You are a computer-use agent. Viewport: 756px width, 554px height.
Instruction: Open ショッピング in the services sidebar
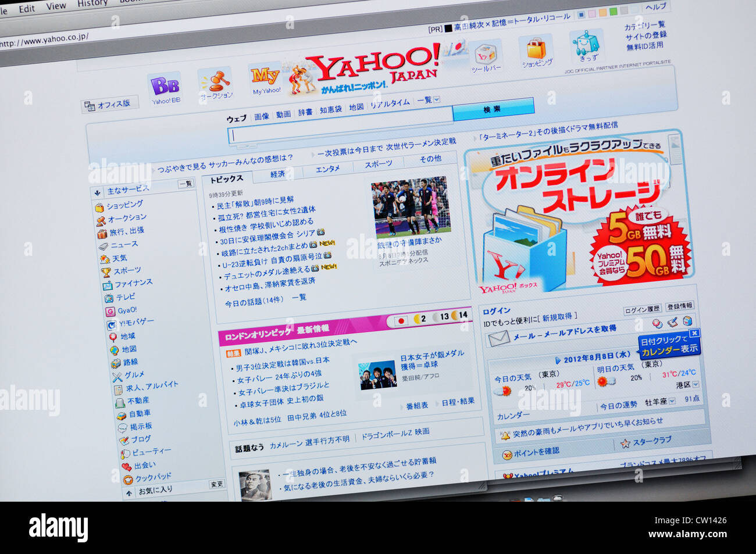(x=119, y=206)
